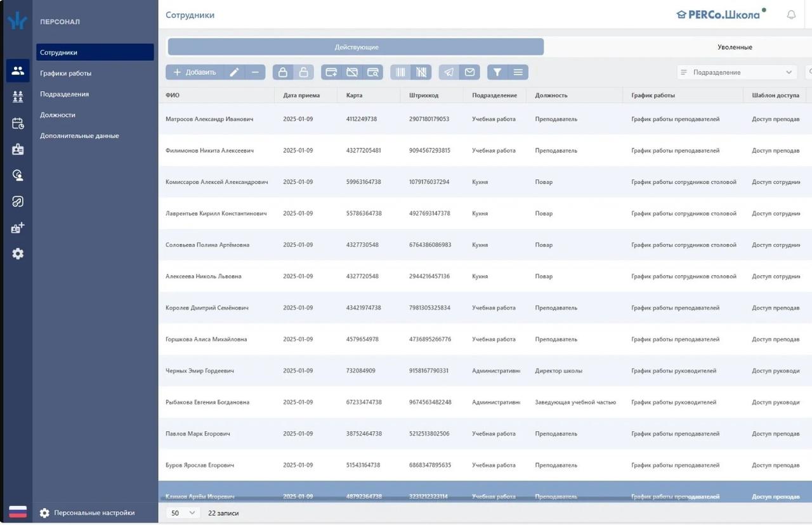Open the gear settings section in sidebar
The width and height of the screenshot is (812, 525).
point(18,254)
